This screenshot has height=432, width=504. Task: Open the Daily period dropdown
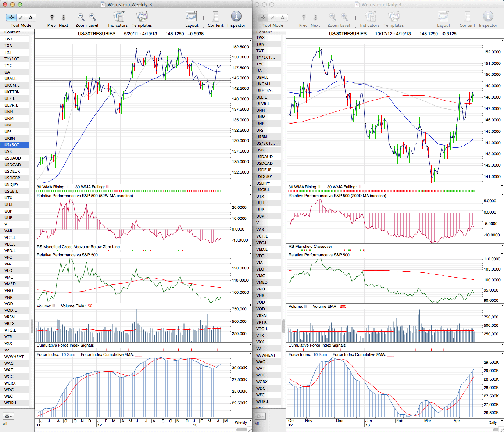(493, 422)
